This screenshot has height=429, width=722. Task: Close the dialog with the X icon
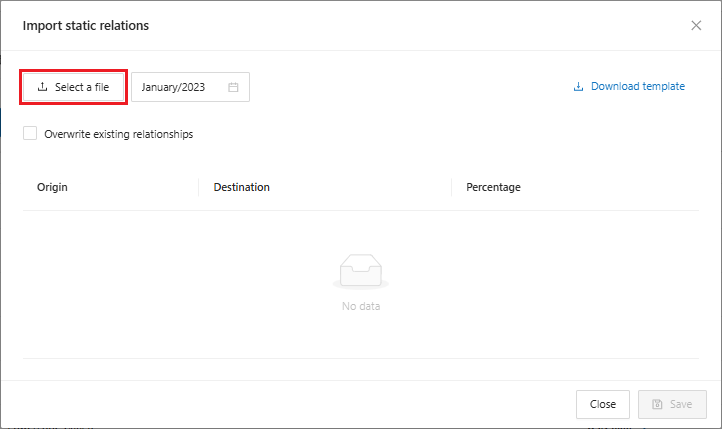(696, 25)
